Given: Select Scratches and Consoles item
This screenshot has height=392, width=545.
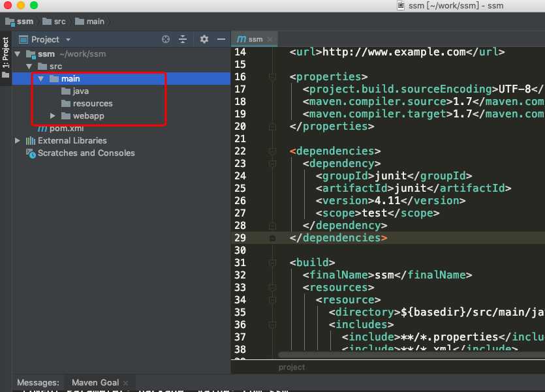Looking at the screenshot, I should (x=86, y=153).
